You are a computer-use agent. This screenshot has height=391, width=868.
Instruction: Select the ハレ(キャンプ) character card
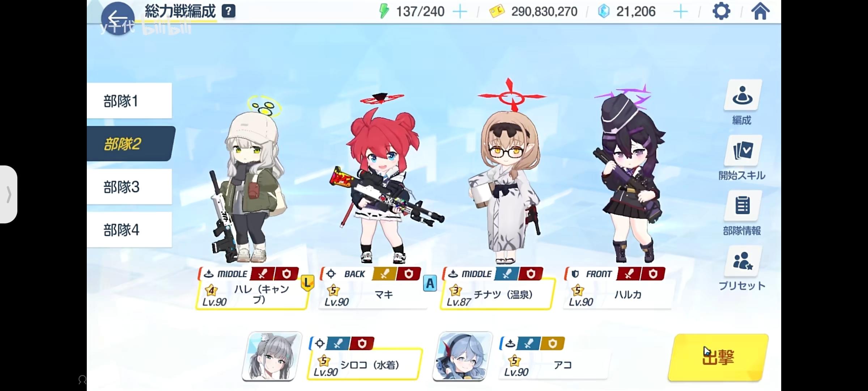(x=252, y=295)
